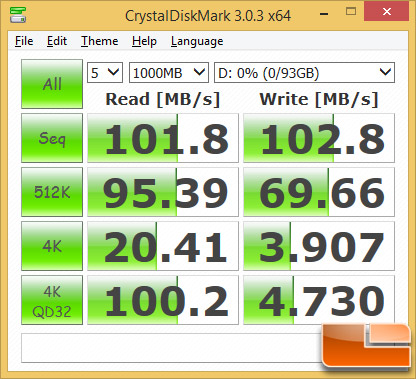Select the Seq write result 102.8
The width and height of the screenshot is (416, 379).
[x=319, y=138]
